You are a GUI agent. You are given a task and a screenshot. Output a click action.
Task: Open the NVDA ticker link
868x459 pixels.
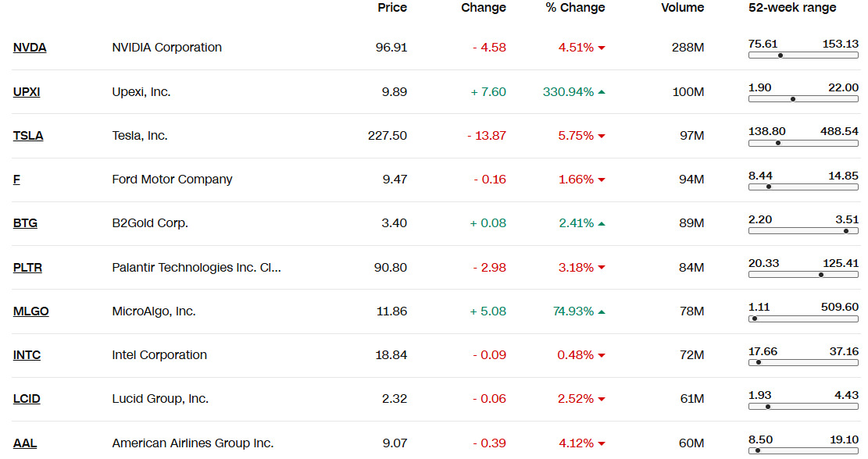click(x=30, y=48)
